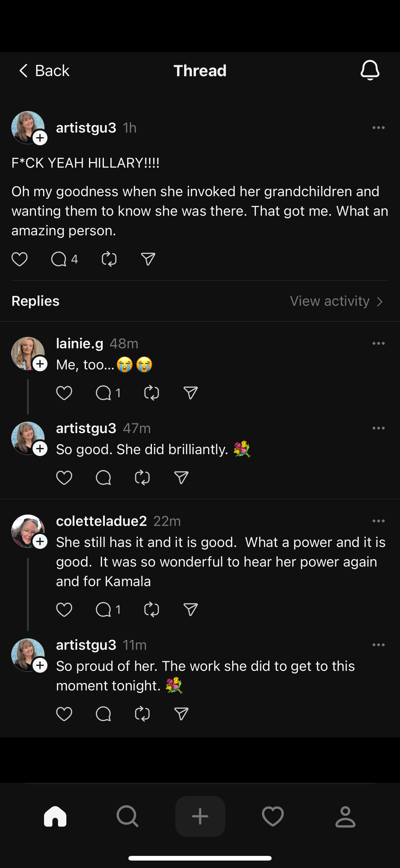Open more options for lainie.g's reply
Screen dimensions: 400x868
(379, 343)
